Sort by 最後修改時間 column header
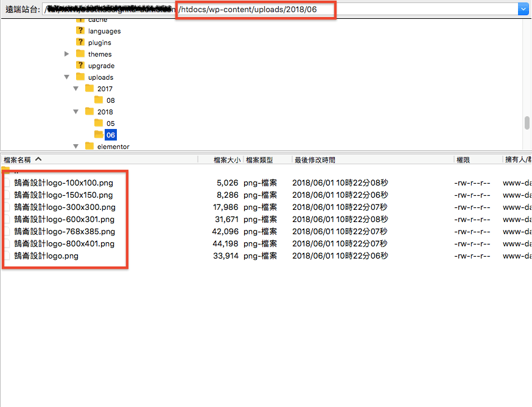This screenshot has width=532, height=407. (315, 160)
